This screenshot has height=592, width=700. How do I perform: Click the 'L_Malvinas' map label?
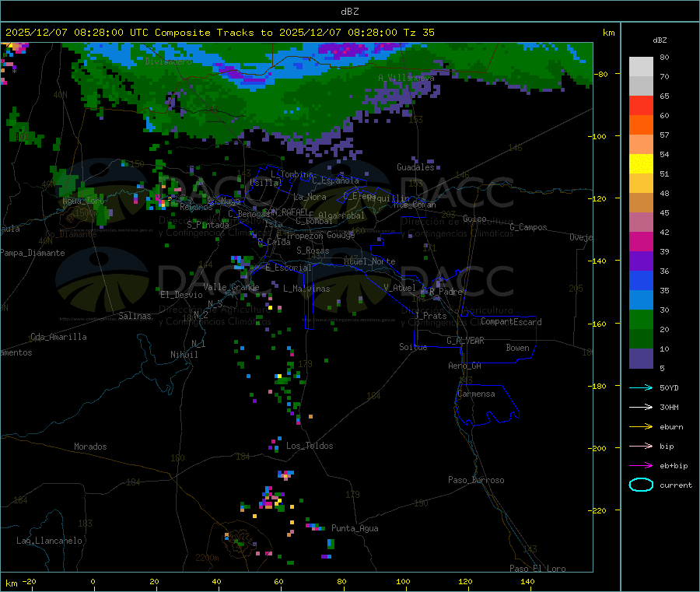pyautogui.click(x=306, y=289)
